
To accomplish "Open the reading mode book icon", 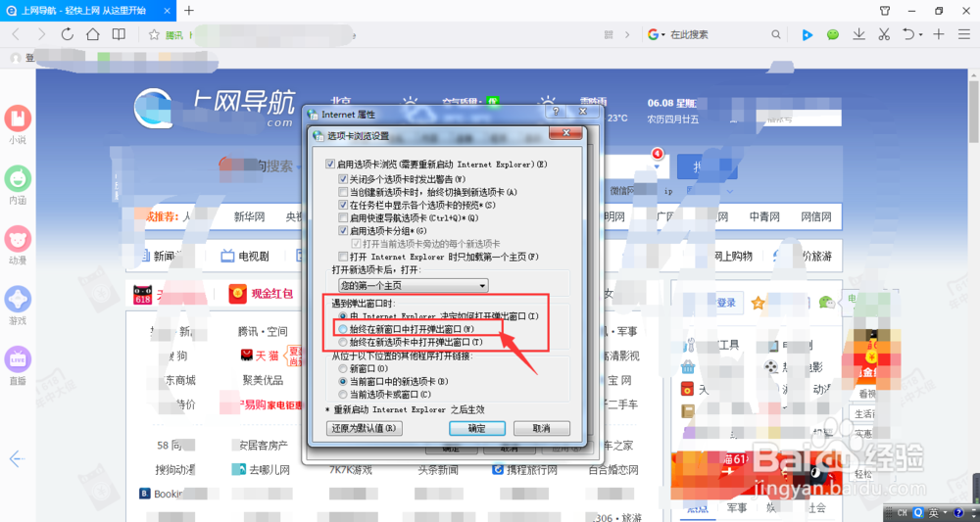I will click(119, 34).
